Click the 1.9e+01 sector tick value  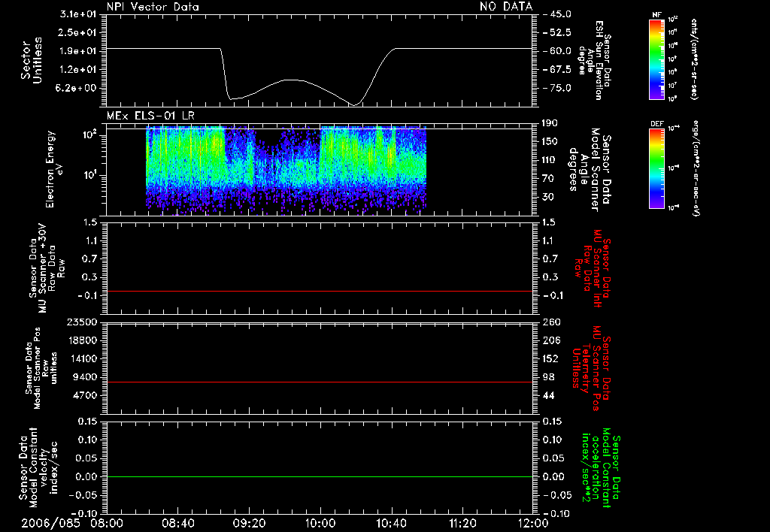(x=78, y=51)
